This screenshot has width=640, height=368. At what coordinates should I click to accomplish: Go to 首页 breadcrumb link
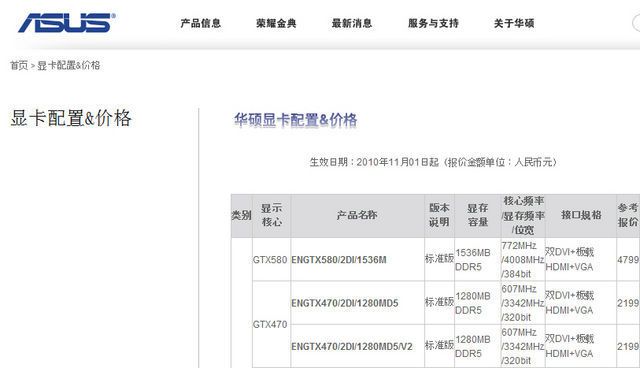click(x=19, y=65)
